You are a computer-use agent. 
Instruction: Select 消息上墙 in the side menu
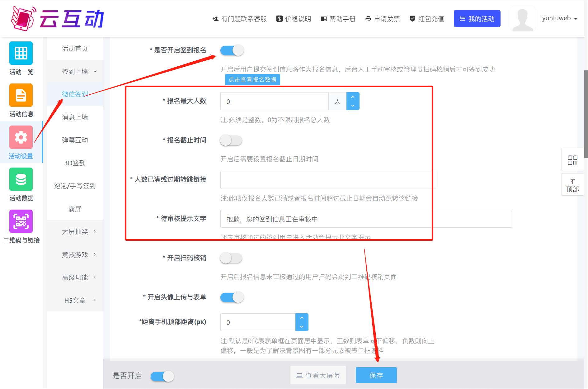(75, 117)
